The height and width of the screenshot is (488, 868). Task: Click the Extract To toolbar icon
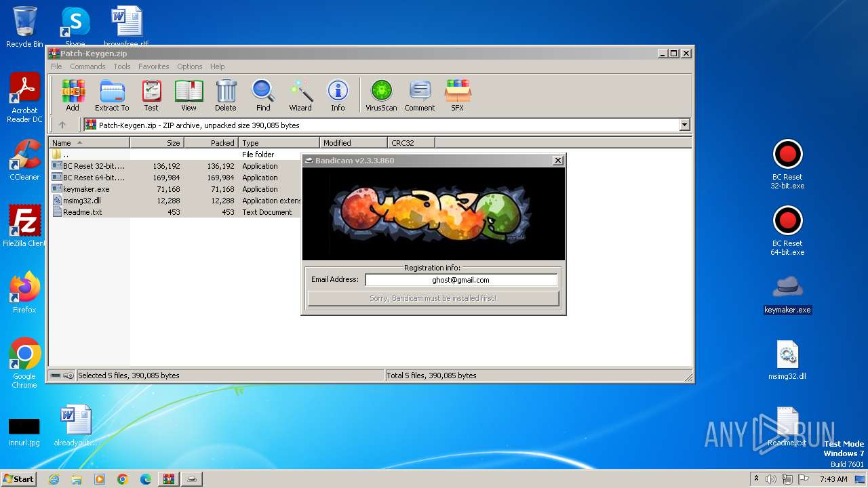point(112,95)
